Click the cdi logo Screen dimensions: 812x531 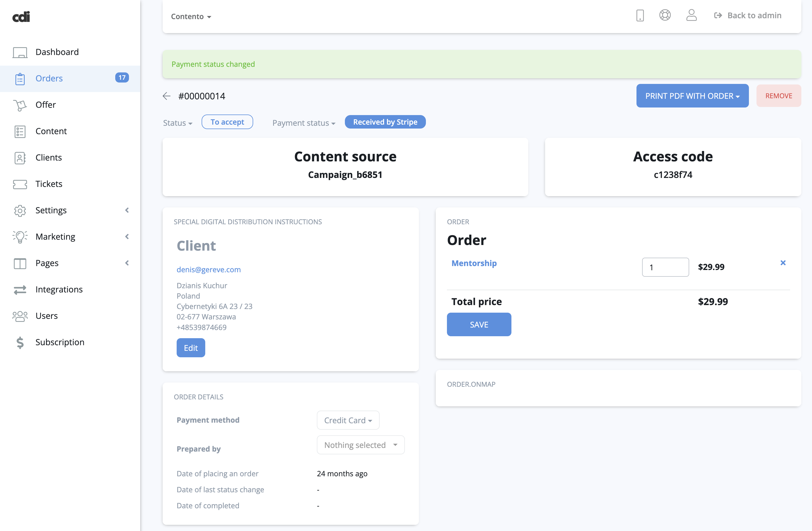click(21, 17)
